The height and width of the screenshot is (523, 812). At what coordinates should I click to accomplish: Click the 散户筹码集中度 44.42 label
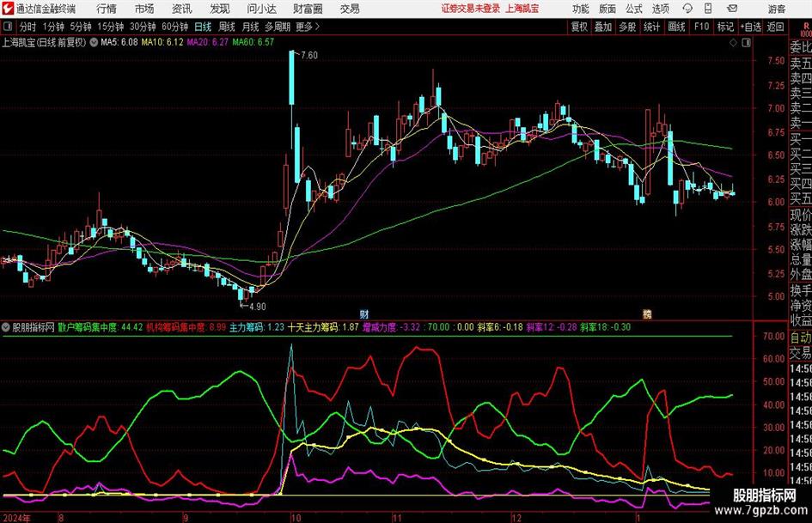[100, 327]
